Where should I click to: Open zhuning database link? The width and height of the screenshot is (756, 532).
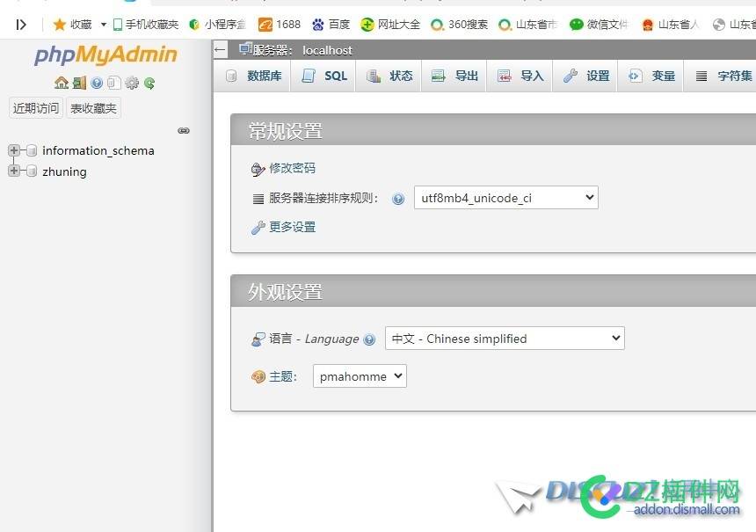point(64,171)
